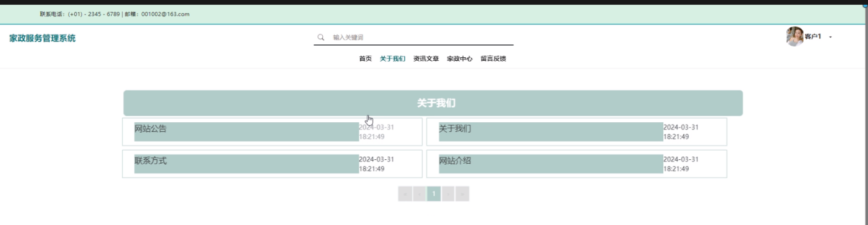
Task: Select the 关于我们 navigation item
Action: (393, 59)
